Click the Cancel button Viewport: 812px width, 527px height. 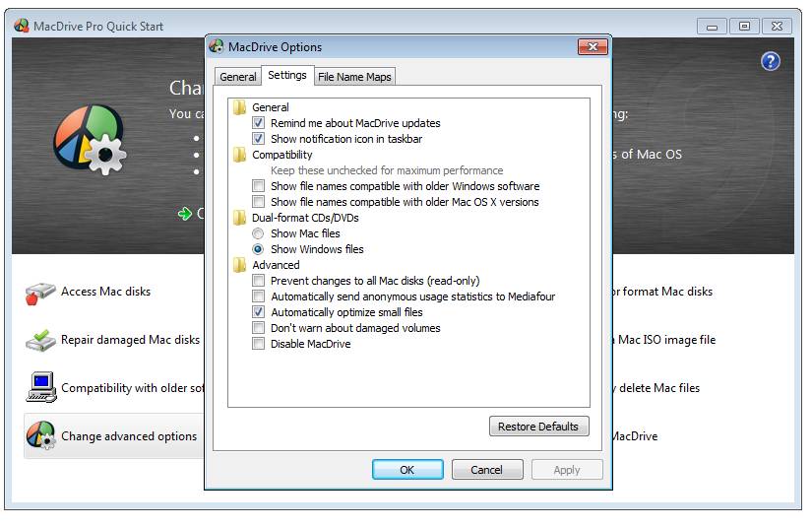point(487,470)
